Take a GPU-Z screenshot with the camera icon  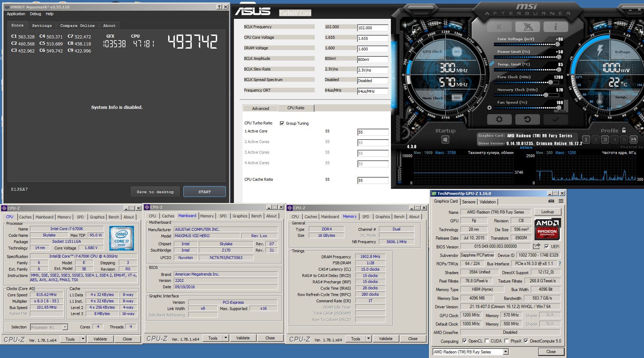551,201
